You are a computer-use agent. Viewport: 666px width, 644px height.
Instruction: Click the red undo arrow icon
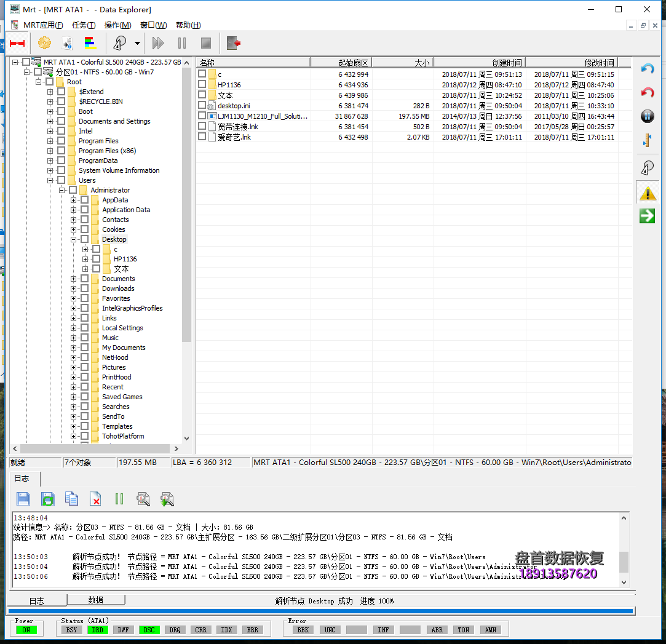(x=647, y=92)
